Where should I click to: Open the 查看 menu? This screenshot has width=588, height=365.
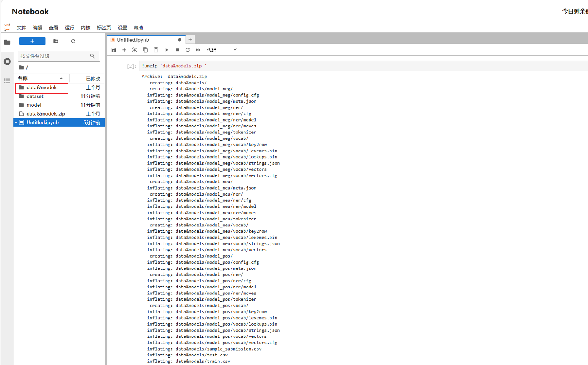point(54,28)
